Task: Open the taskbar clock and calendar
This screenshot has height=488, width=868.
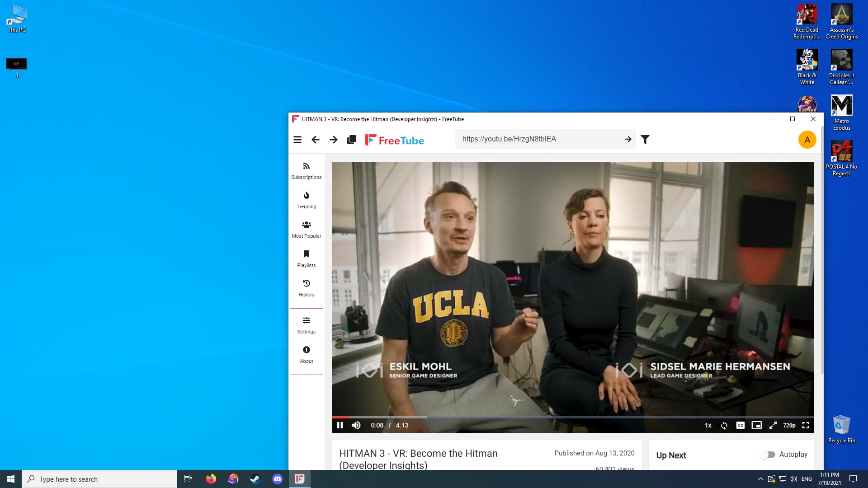Action: (830, 479)
